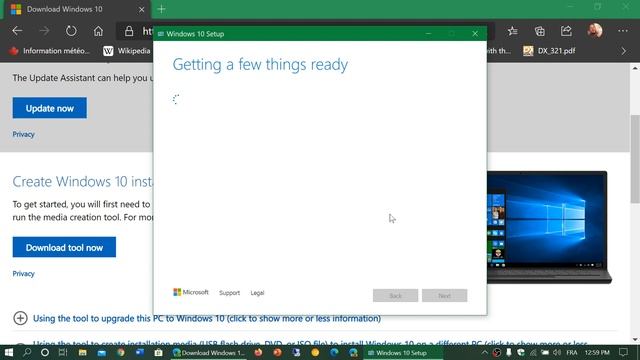Click the FRA language indicator
640x360 pixels.
[572, 353]
